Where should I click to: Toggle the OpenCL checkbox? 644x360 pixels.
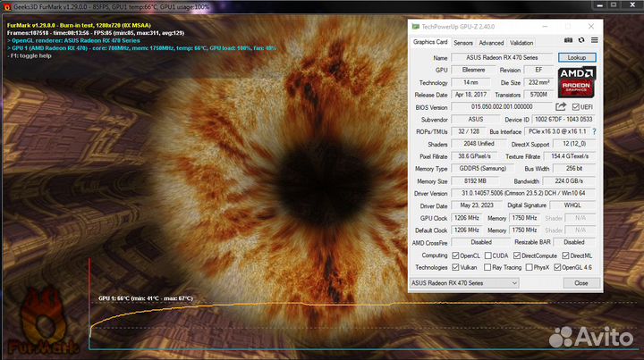point(455,255)
